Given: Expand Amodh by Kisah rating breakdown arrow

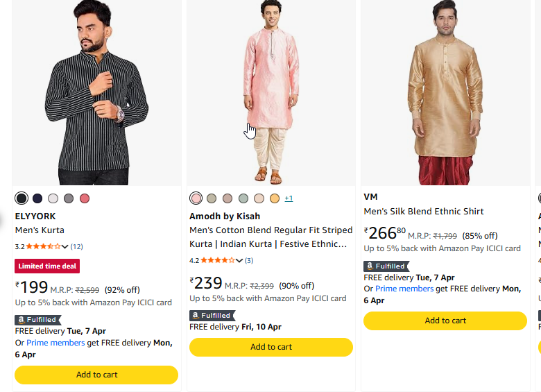Looking at the screenshot, I should pos(239,261).
